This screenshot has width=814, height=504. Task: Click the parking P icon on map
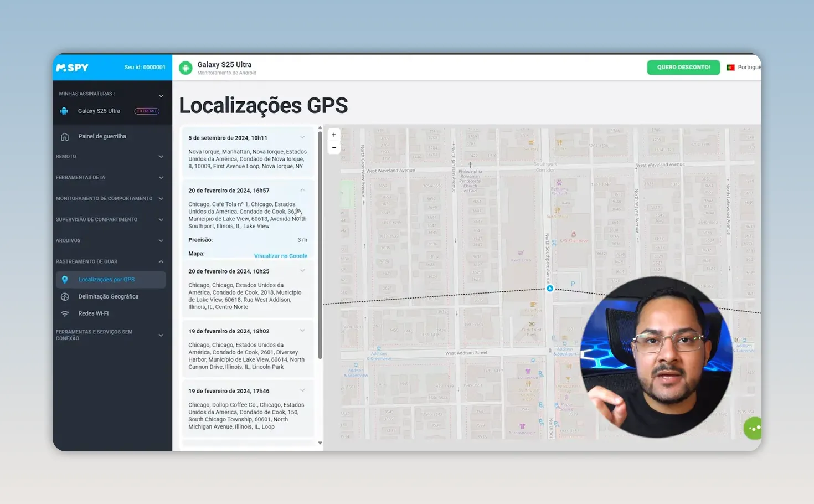(573, 284)
